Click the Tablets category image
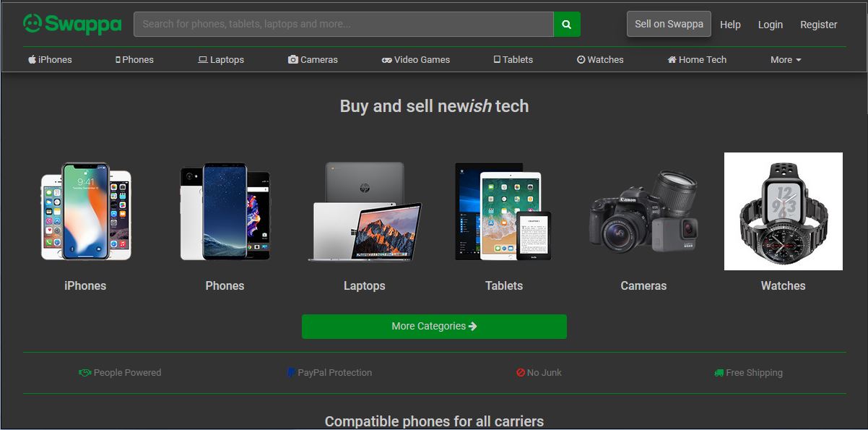Image resolution: width=868 pixels, height=430 pixels. (504, 211)
